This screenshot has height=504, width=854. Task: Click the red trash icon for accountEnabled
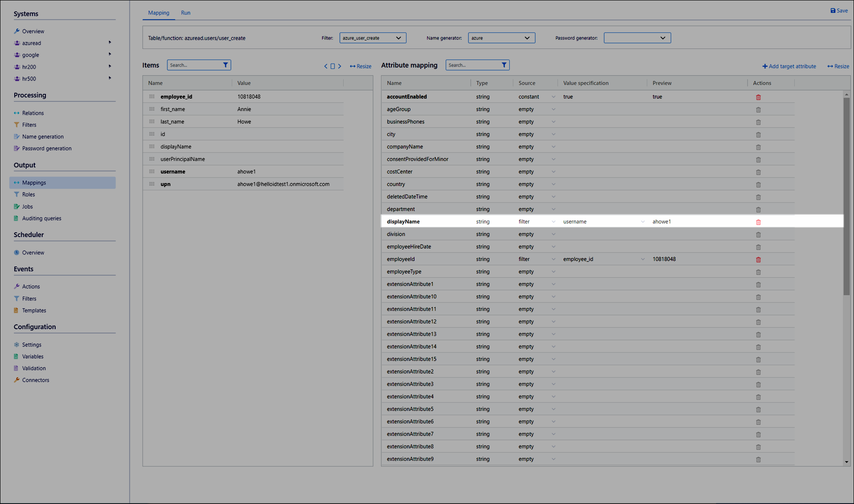click(x=758, y=97)
